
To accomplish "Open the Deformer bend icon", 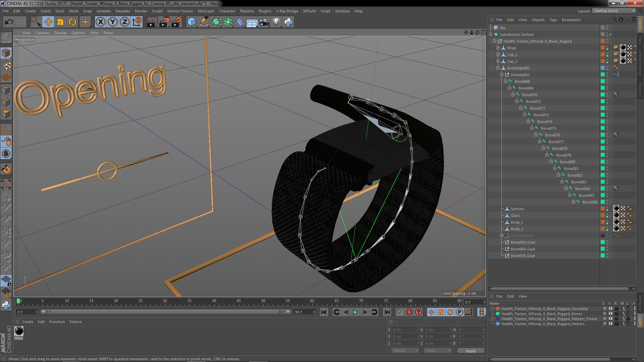I will pos(240,22).
